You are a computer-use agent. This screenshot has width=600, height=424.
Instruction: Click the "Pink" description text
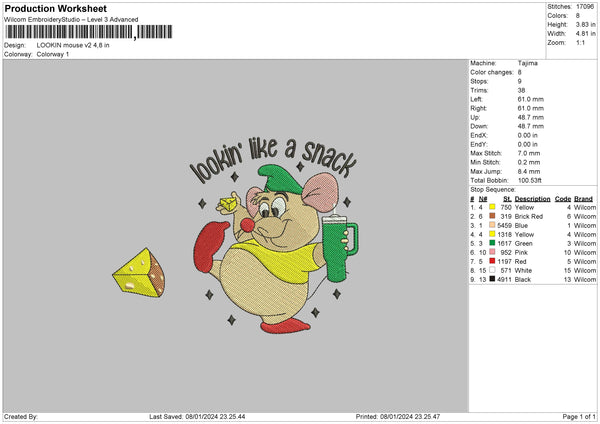click(521, 253)
